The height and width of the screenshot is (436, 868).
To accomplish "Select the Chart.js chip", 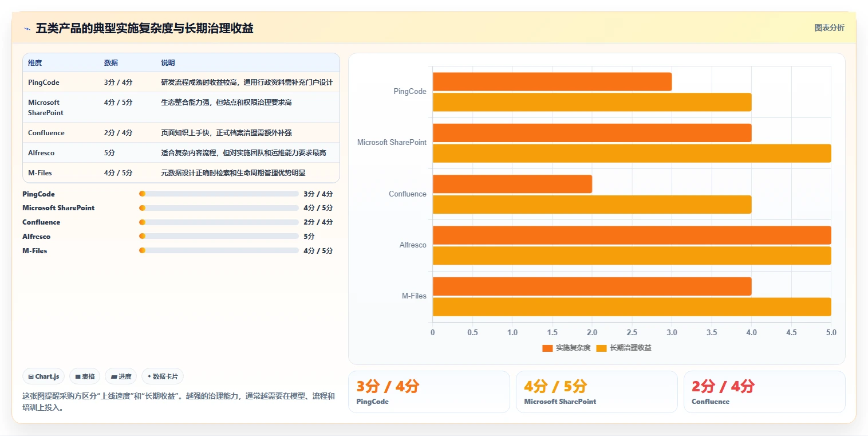I will click(x=44, y=376).
